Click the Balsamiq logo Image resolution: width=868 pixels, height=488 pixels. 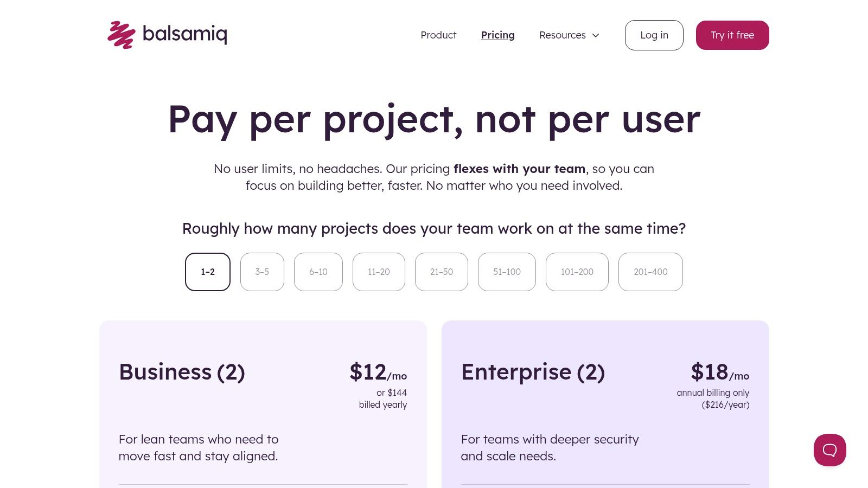coord(167,35)
